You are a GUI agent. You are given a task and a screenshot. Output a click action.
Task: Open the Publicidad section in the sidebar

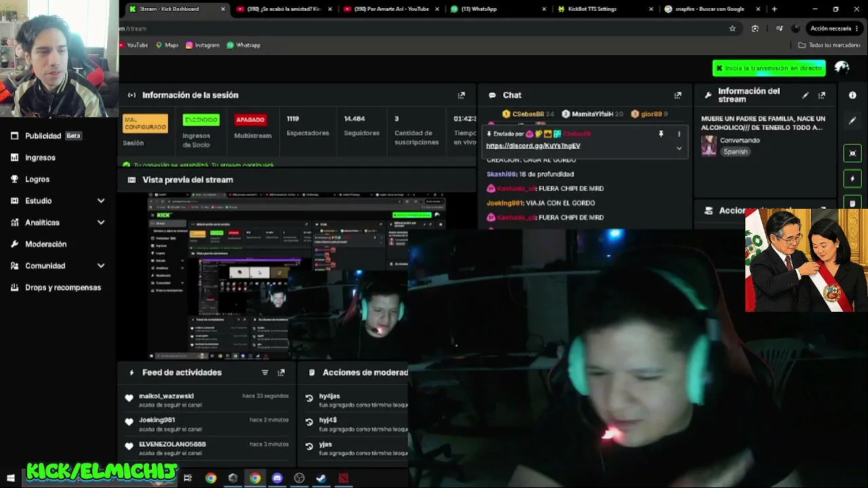pos(46,136)
